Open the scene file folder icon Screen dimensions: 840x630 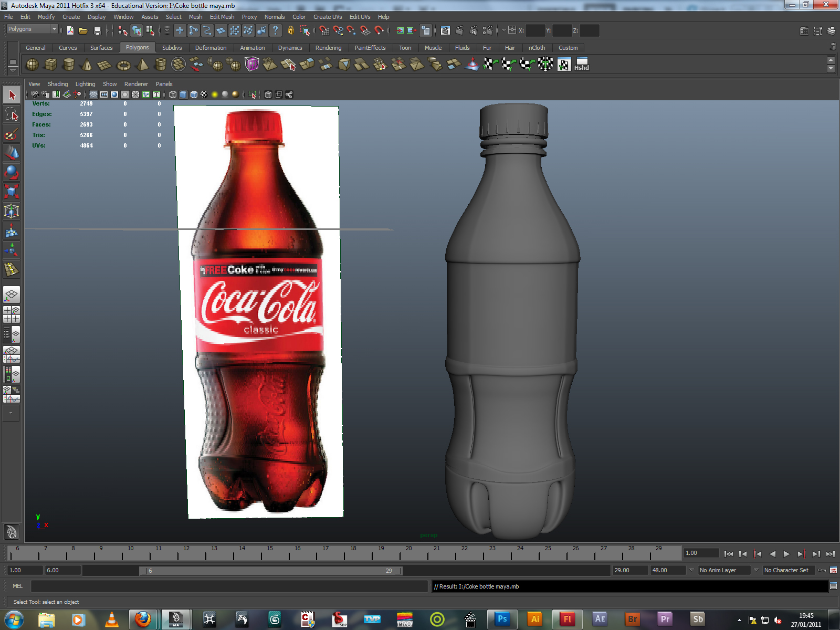83,30
